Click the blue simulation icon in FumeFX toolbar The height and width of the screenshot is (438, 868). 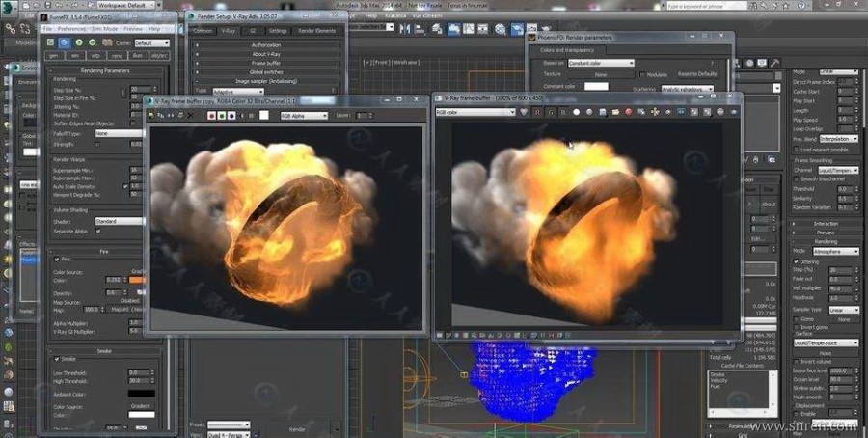coord(65,42)
